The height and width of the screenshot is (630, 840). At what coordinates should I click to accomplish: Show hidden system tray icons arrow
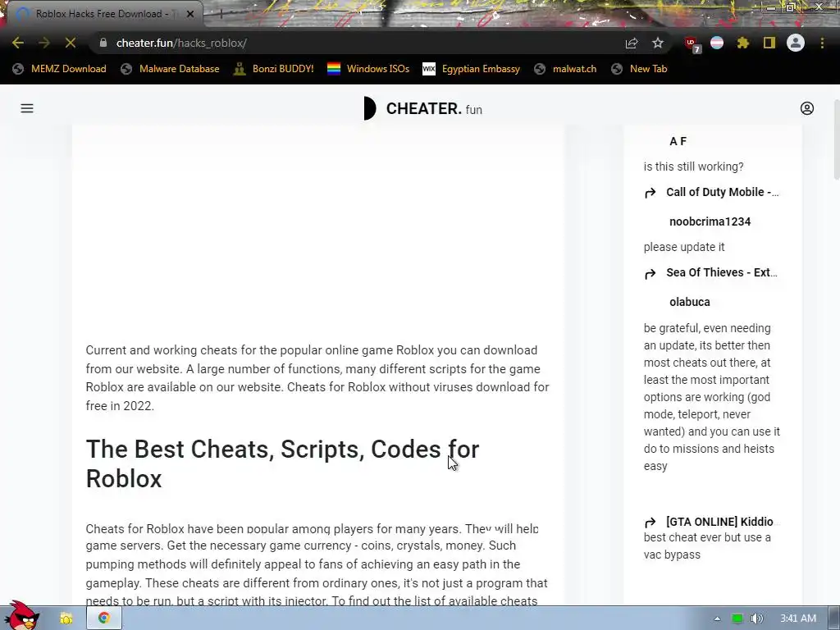(717, 619)
